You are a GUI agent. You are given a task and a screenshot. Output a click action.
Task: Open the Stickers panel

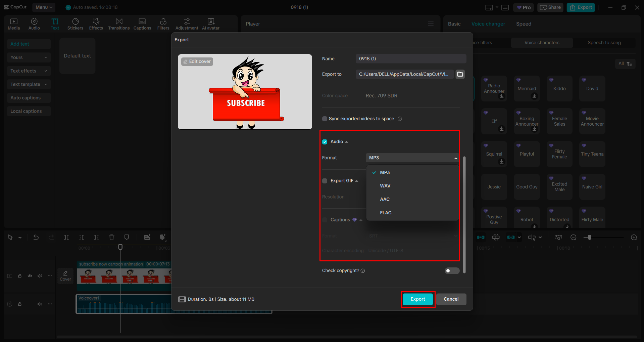(75, 24)
